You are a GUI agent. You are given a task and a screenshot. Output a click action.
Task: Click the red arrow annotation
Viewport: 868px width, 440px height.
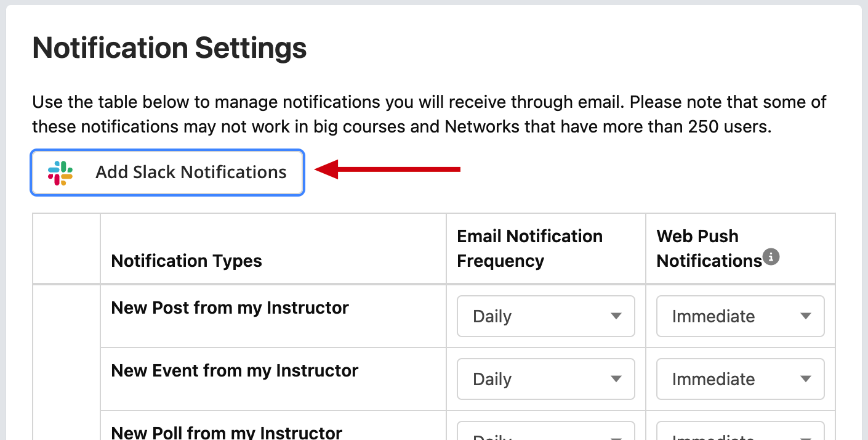[x=387, y=169]
